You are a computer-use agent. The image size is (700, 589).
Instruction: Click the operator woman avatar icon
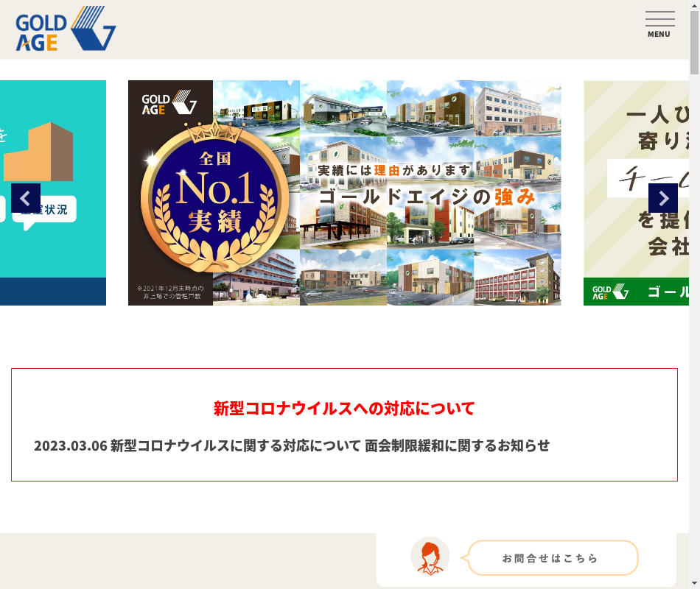coord(430,557)
